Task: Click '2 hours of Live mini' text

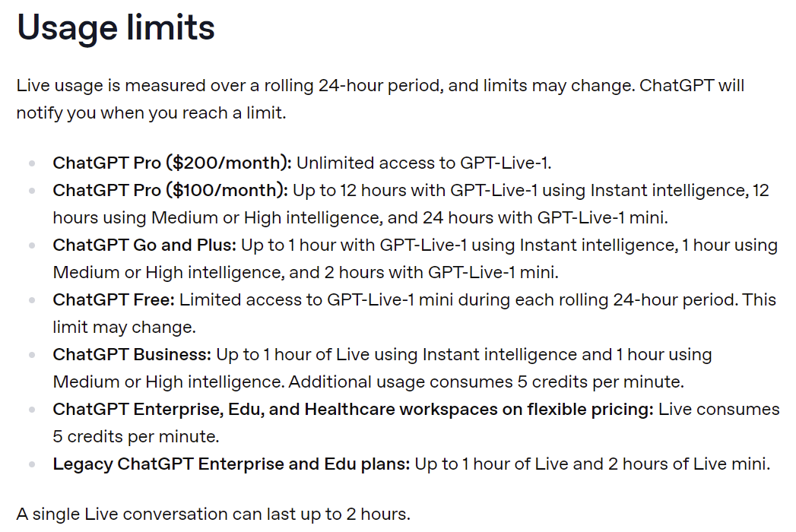Action: (x=689, y=464)
